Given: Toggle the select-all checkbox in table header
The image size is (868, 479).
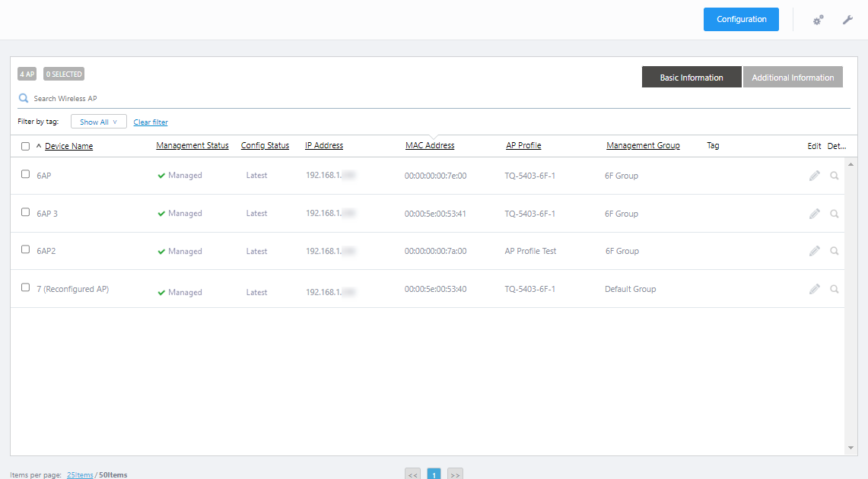Looking at the screenshot, I should pyautogui.click(x=25, y=146).
